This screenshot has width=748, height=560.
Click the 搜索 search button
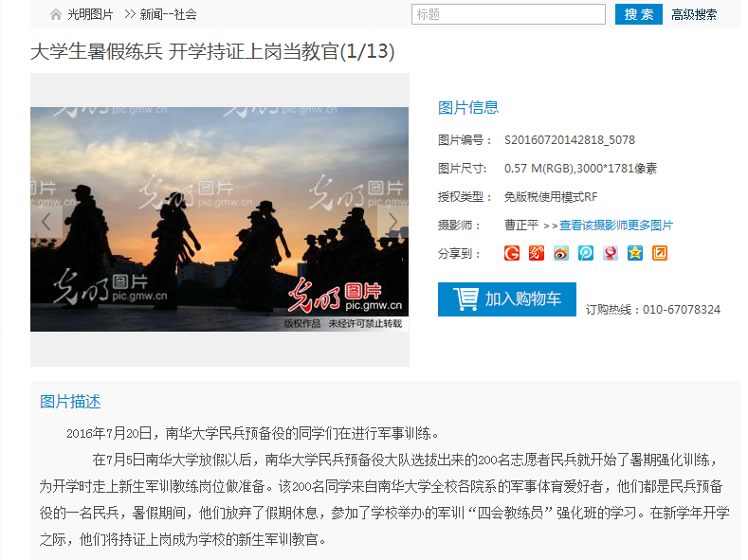pos(639,14)
